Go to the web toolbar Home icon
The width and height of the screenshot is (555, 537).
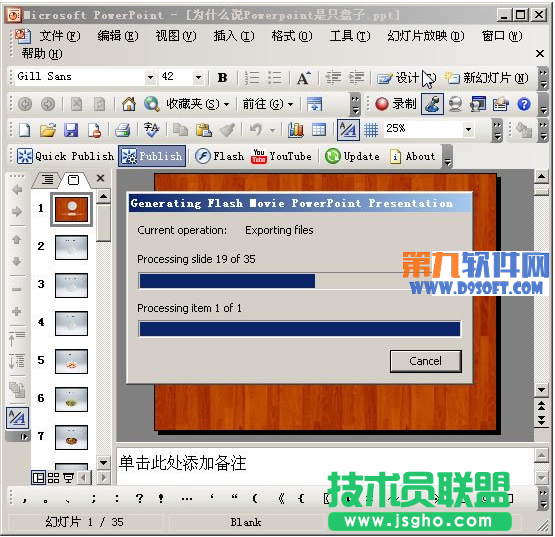129,104
